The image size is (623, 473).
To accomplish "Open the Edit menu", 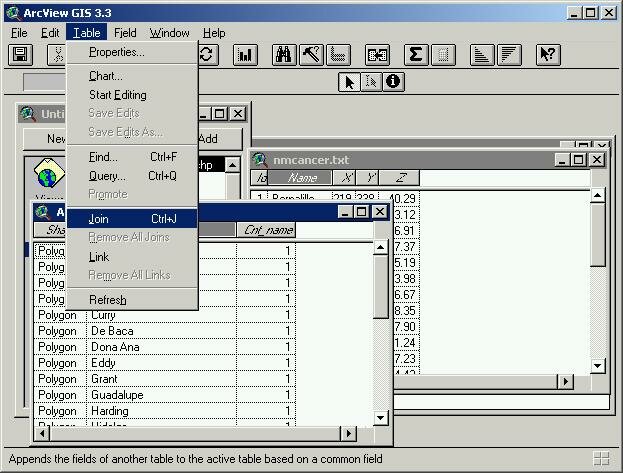I will 50,33.
